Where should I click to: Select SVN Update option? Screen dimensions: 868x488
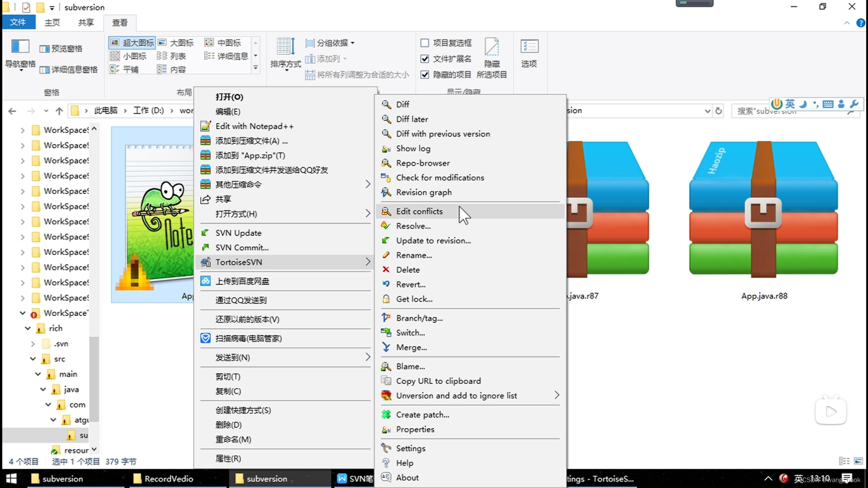point(238,232)
